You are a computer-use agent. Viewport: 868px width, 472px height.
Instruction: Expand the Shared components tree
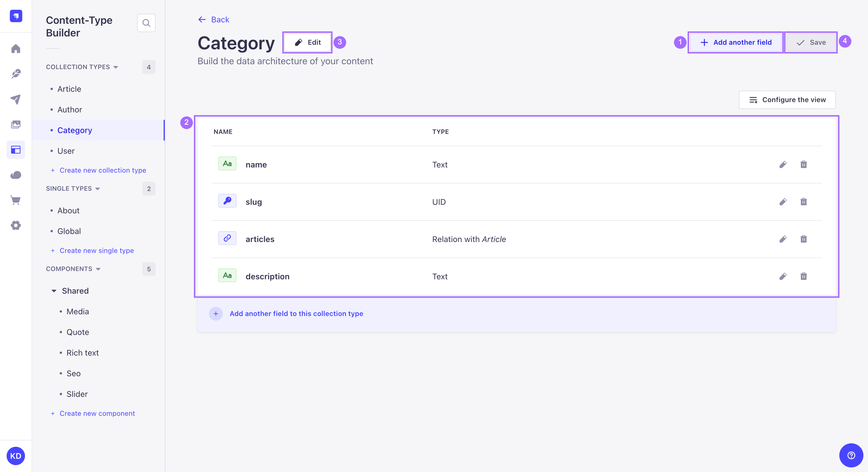pyautogui.click(x=53, y=291)
